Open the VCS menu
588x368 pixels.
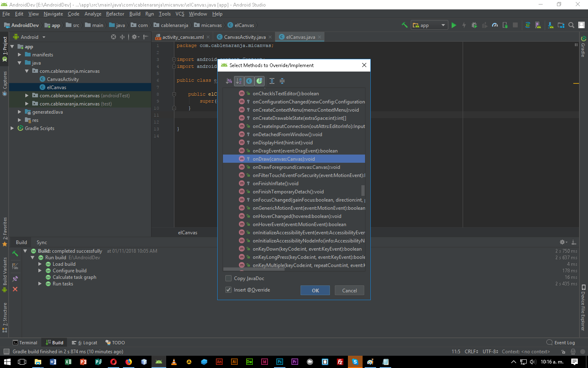click(180, 14)
